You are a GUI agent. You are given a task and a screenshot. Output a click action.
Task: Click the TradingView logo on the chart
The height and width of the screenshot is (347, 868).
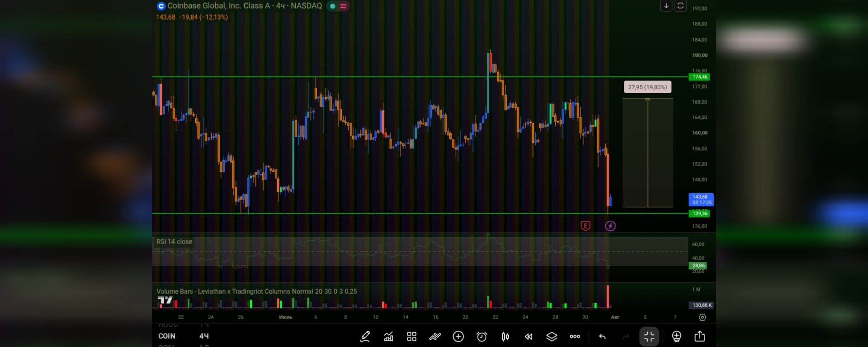pos(165,300)
